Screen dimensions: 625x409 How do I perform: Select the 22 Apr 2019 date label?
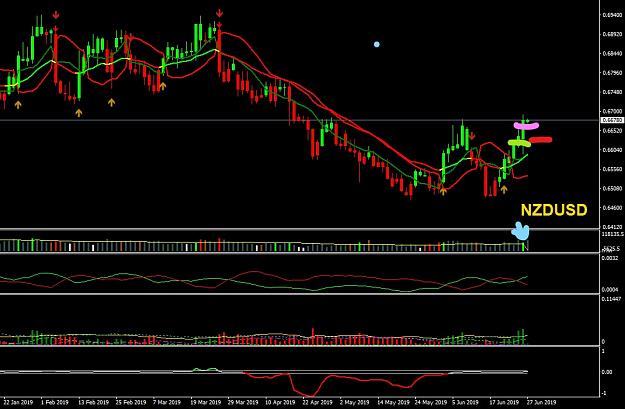[318, 402]
